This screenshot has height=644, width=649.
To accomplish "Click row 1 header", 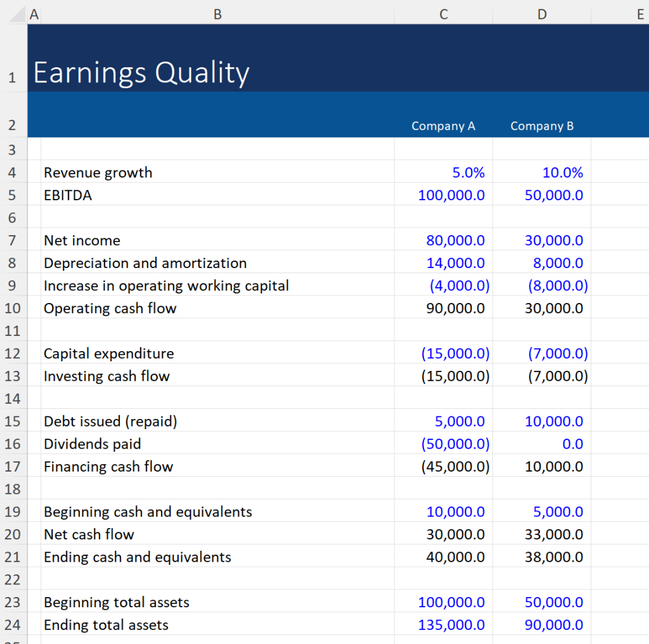I will click(x=13, y=72).
